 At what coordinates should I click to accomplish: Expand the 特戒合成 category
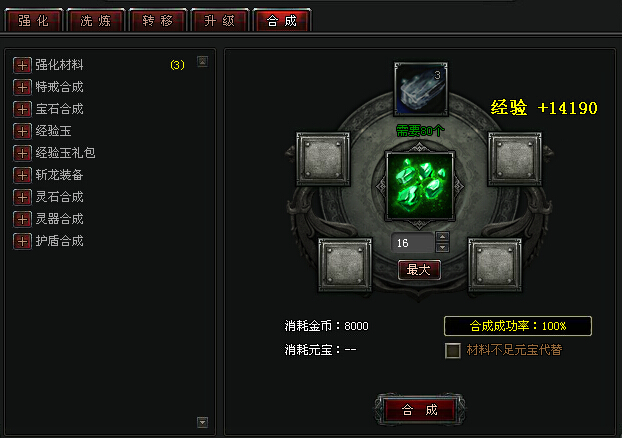[22, 87]
